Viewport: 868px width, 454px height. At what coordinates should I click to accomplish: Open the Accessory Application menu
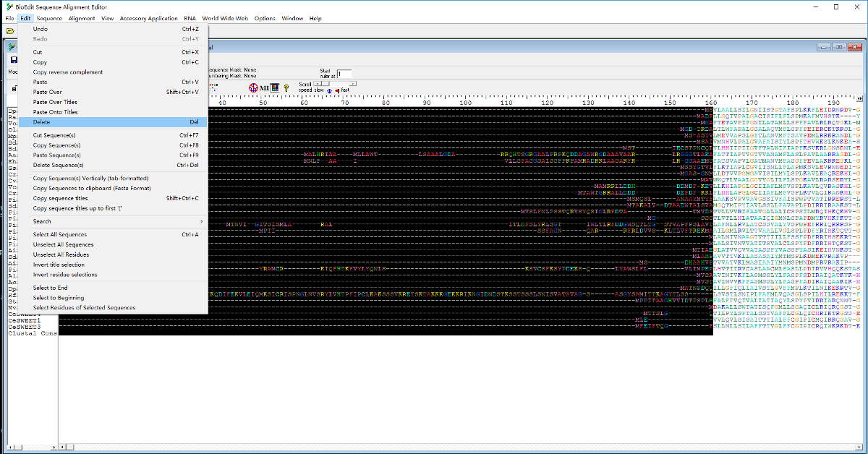(x=148, y=18)
